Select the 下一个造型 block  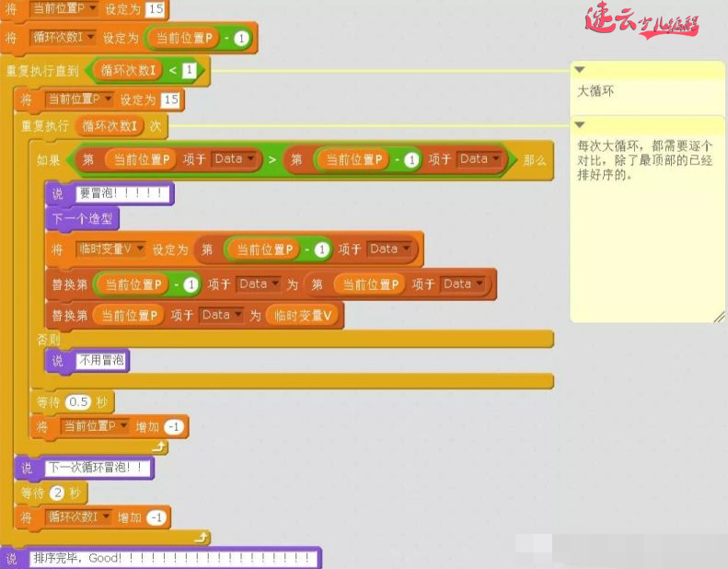pos(82,219)
